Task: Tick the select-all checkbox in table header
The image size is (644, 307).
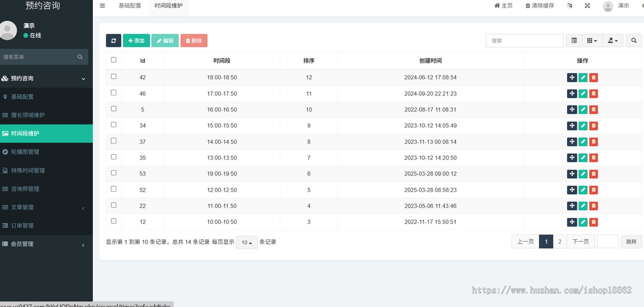Action: (x=113, y=60)
